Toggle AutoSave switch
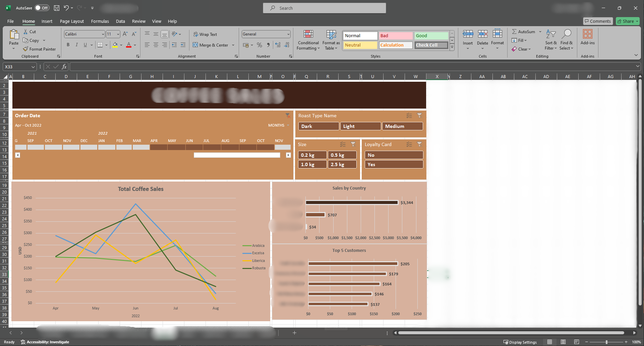This screenshot has height=346, width=644. [42, 8]
